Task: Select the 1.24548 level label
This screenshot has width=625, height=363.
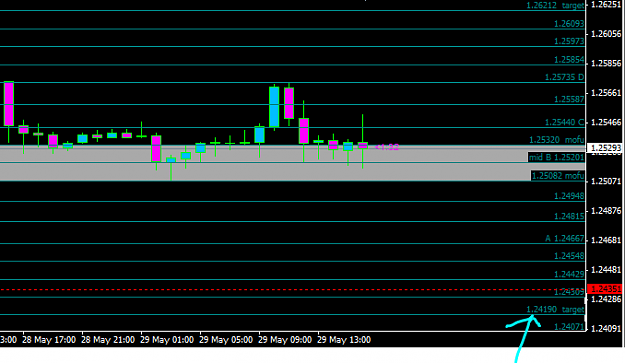Action: [569, 256]
